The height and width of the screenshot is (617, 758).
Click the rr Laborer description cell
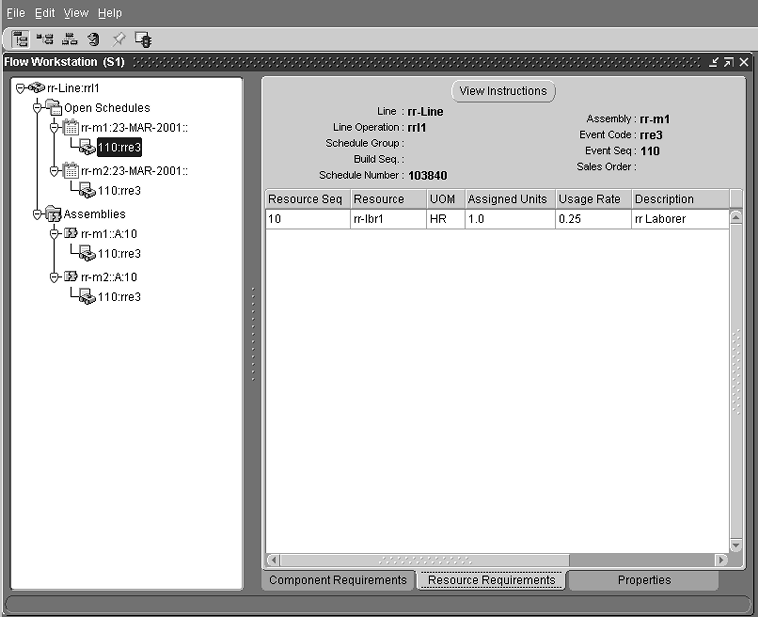tap(680, 219)
